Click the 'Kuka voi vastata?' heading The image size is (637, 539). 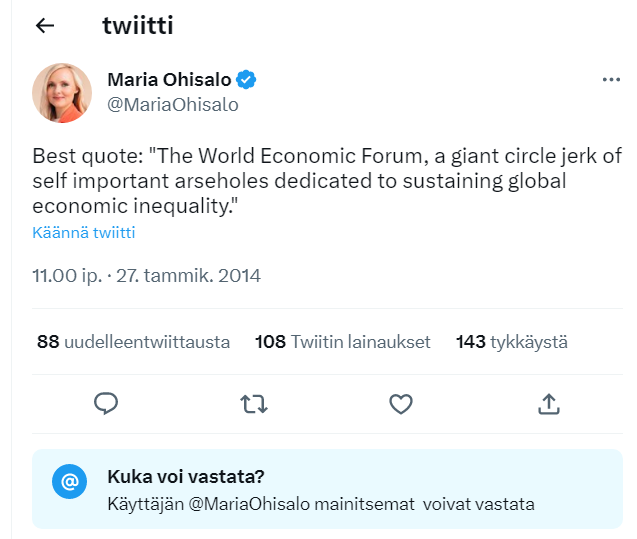(186, 476)
